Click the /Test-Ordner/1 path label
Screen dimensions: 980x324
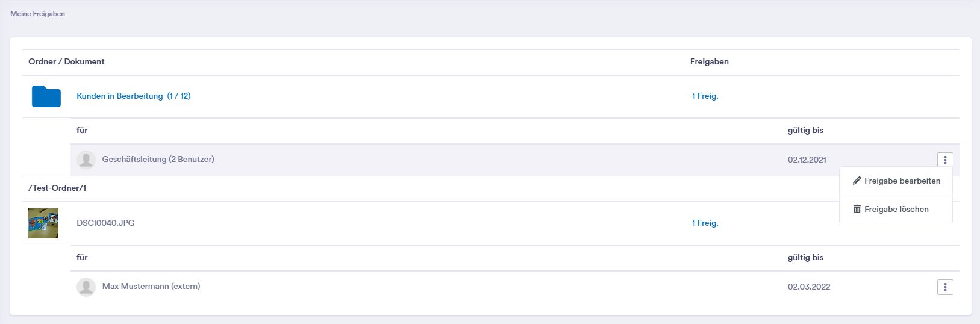57,188
